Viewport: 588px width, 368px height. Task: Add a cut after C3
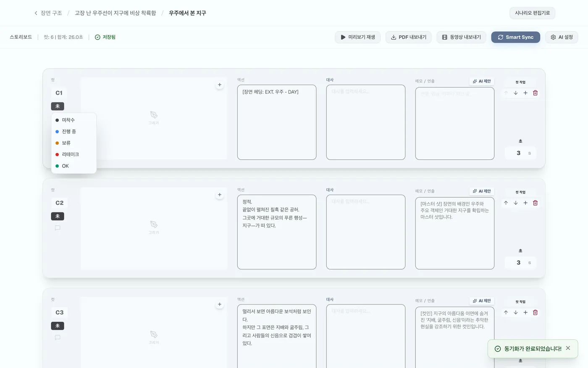click(525, 312)
